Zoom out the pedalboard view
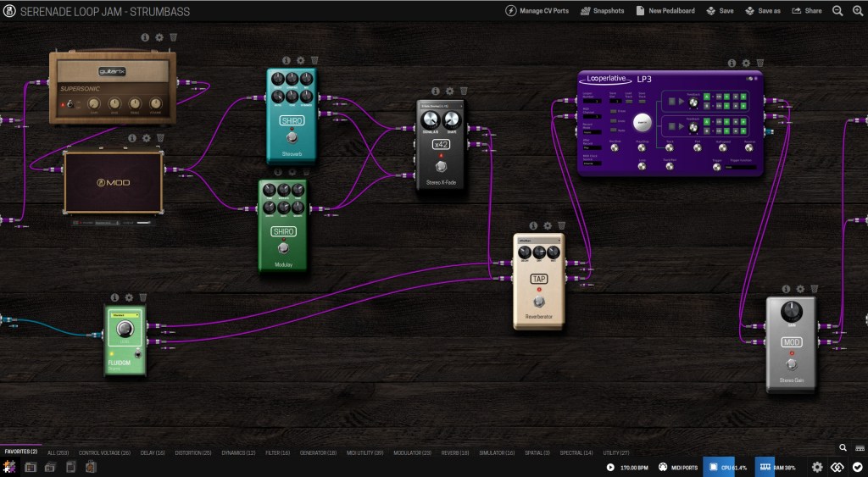The height and width of the screenshot is (477, 868). click(x=837, y=10)
